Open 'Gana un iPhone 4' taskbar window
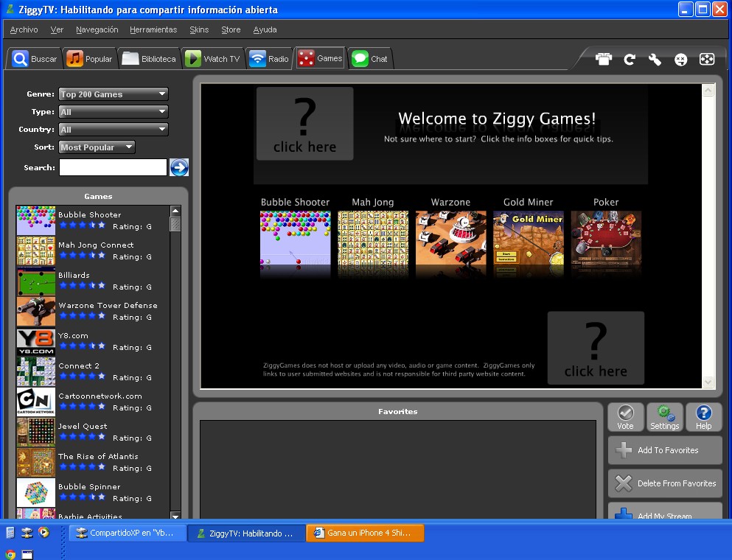 [x=365, y=533]
